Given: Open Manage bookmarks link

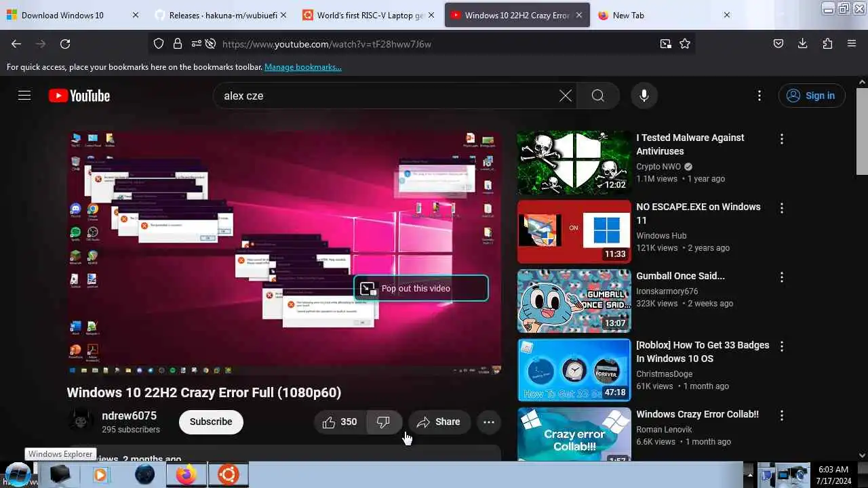Looking at the screenshot, I should pos(303,67).
